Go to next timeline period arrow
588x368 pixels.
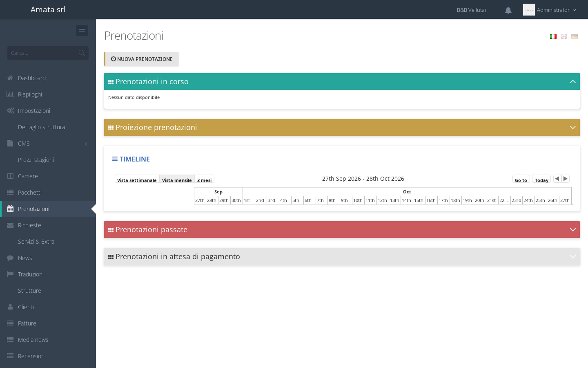point(566,179)
